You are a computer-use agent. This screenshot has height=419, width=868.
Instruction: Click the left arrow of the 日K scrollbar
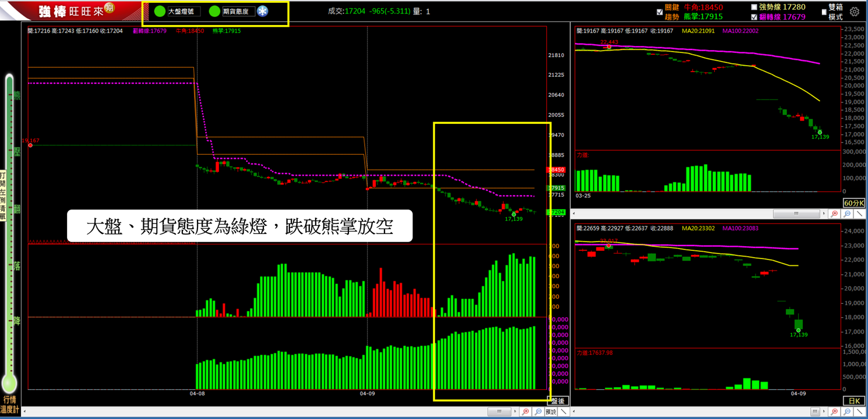point(574,411)
